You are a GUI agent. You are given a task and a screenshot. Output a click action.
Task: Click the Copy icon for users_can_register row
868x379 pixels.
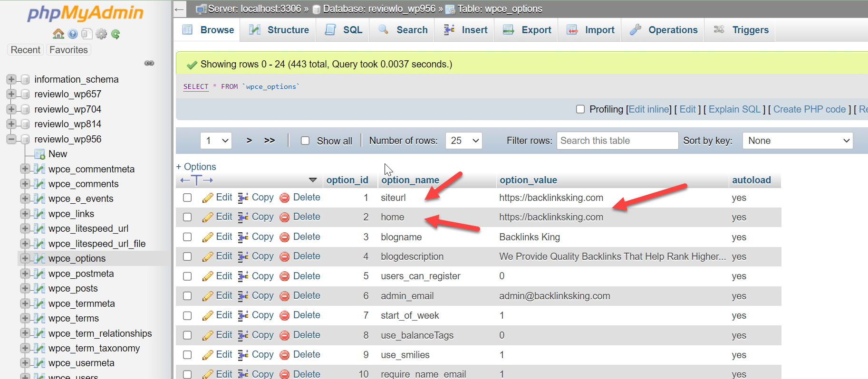(x=243, y=276)
